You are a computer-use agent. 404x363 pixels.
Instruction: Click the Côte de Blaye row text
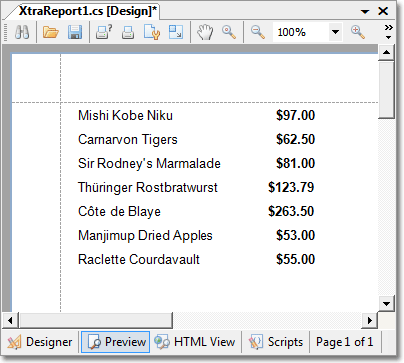coord(119,212)
